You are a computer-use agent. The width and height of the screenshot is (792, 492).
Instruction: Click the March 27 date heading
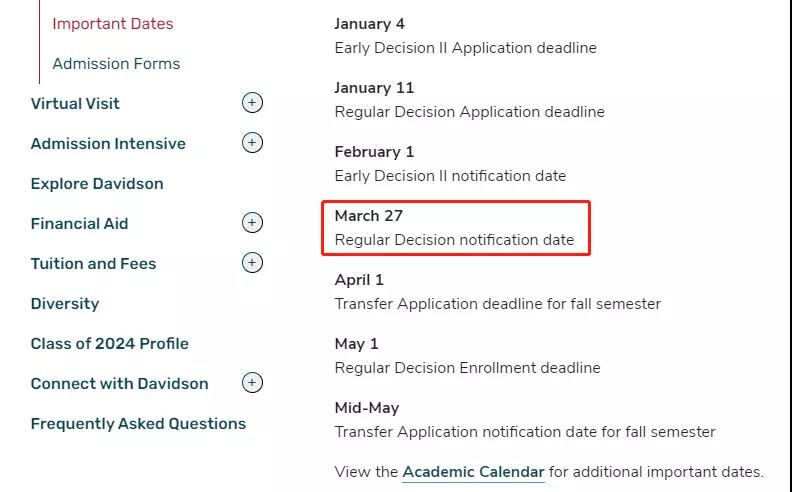(369, 216)
